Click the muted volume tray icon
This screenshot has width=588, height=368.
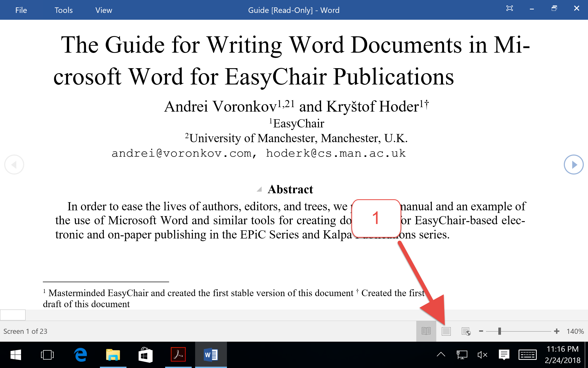482,355
